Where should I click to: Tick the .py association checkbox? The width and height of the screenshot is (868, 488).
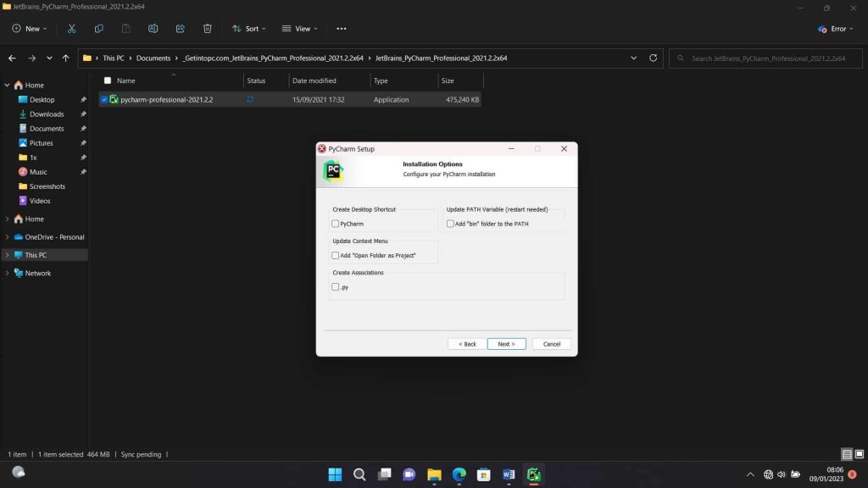pyautogui.click(x=336, y=287)
